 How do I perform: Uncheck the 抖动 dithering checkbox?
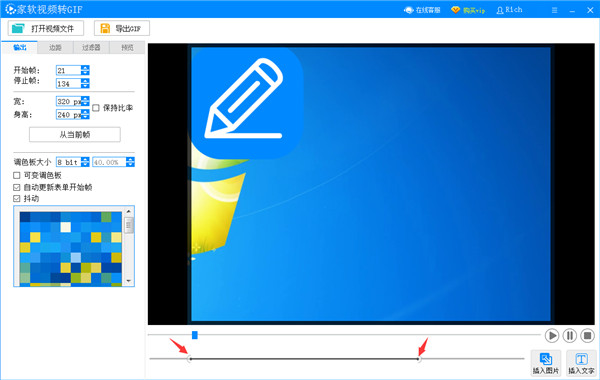click(x=16, y=198)
